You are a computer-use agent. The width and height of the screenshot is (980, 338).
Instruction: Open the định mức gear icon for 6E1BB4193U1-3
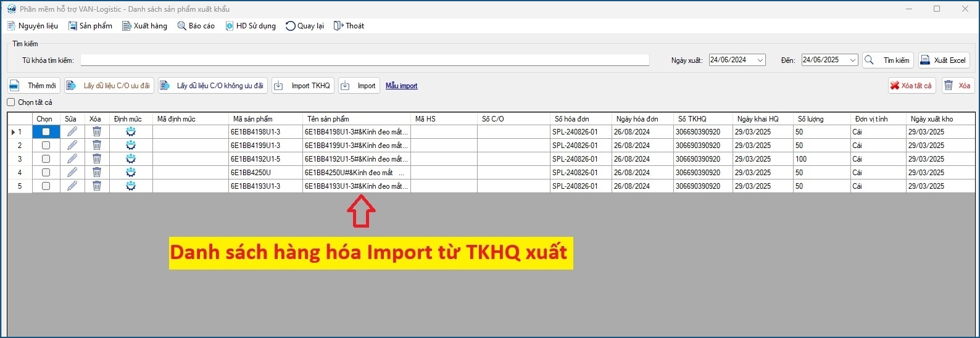click(131, 186)
